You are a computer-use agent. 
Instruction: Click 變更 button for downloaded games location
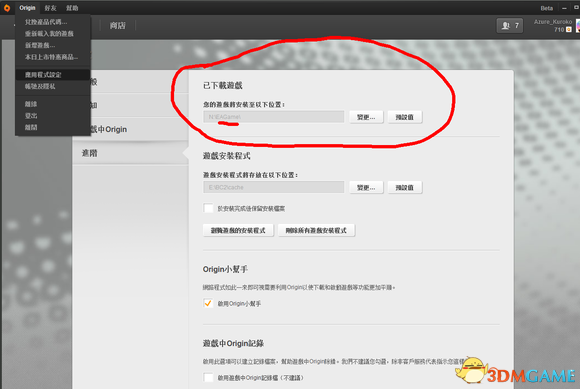click(366, 117)
